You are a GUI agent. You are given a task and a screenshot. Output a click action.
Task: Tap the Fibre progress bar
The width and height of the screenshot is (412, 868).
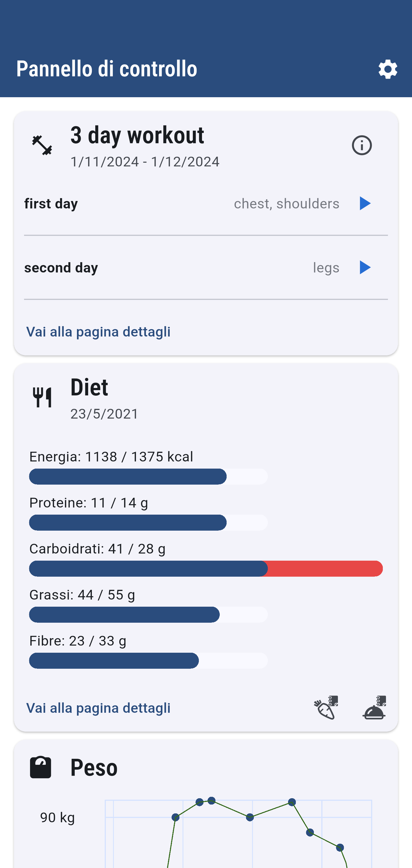(x=148, y=661)
